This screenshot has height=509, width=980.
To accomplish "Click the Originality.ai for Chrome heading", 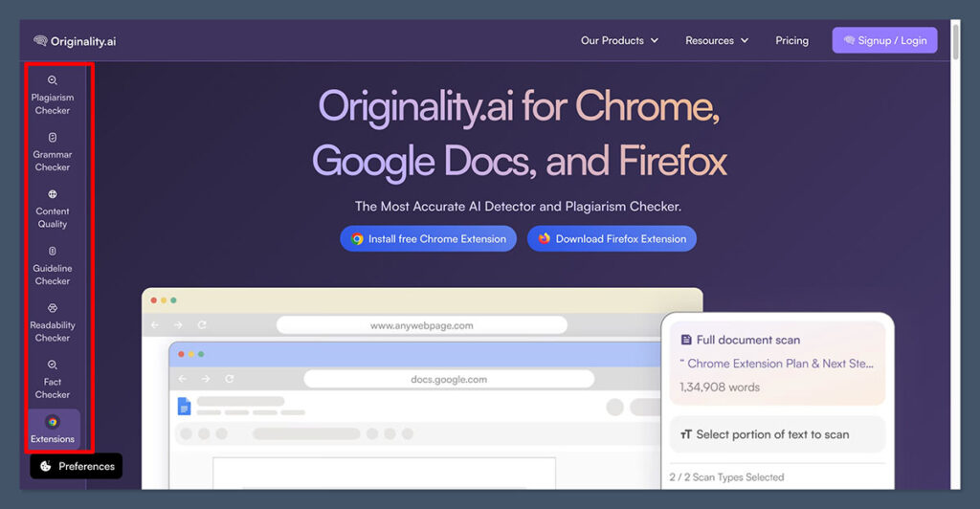I will point(519,133).
